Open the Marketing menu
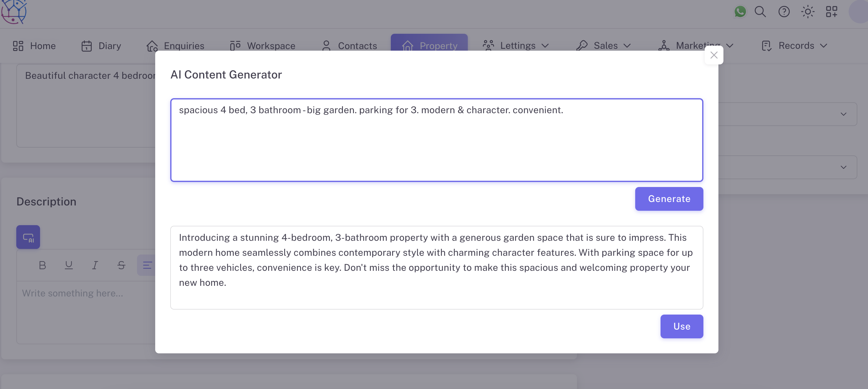The height and width of the screenshot is (389, 868). coord(698,45)
